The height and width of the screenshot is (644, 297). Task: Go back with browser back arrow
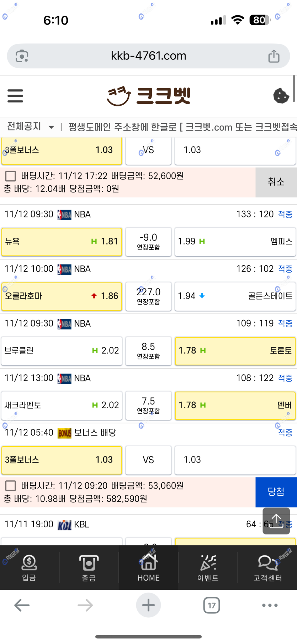pyautogui.click(x=22, y=605)
